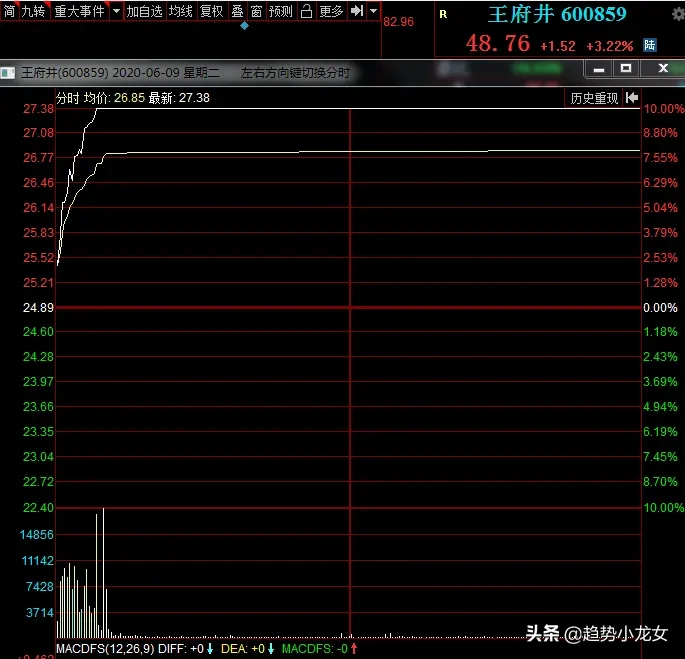This screenshot has width=685, height=659.
Task: Click the 24.89 previous close axis label
Action: coord(38,308)
